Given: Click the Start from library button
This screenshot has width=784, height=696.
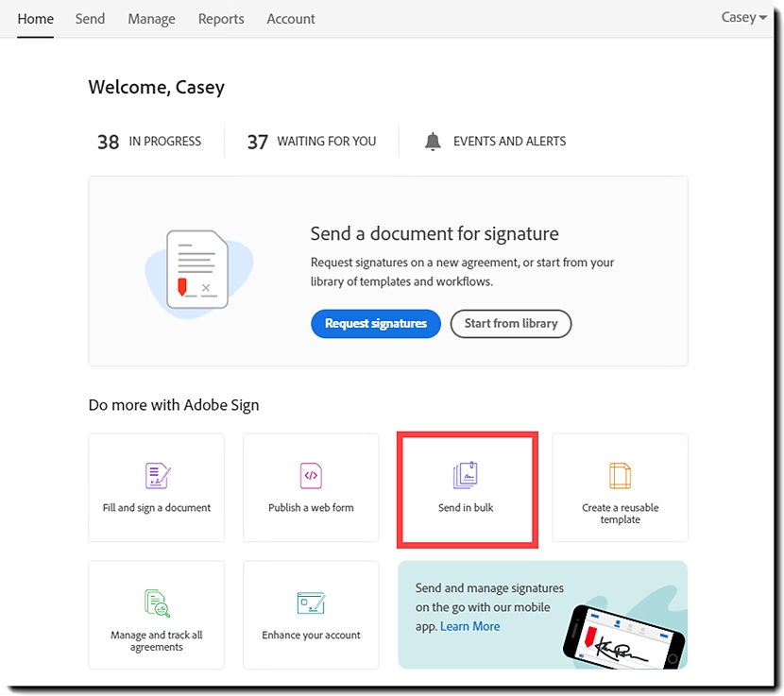Looking at the screenshot, I should click(510, 323).
